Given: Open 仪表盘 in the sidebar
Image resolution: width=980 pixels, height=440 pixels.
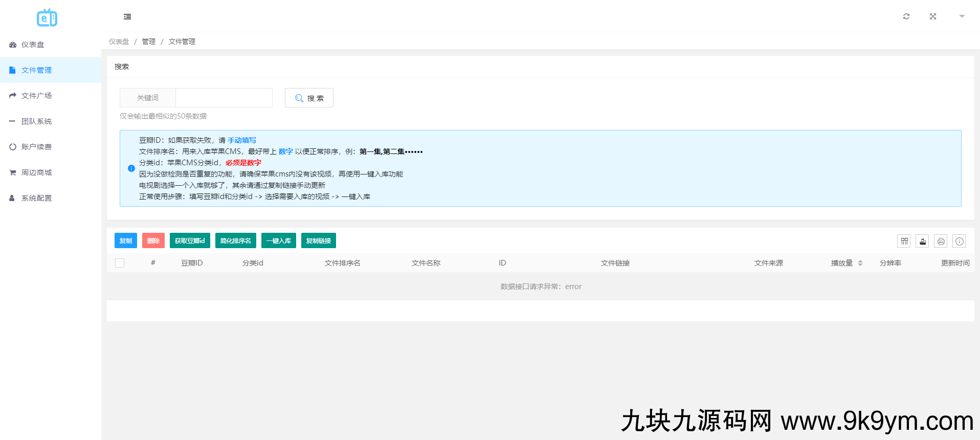Looking at the screenshot, I should pyautogui.click(x=51, y=45).
